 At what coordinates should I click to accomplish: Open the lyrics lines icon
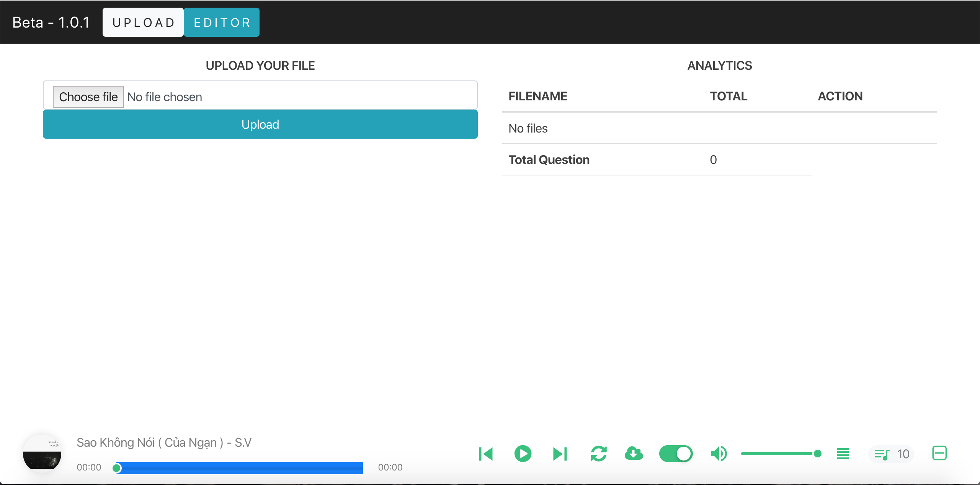click(843, 454)
